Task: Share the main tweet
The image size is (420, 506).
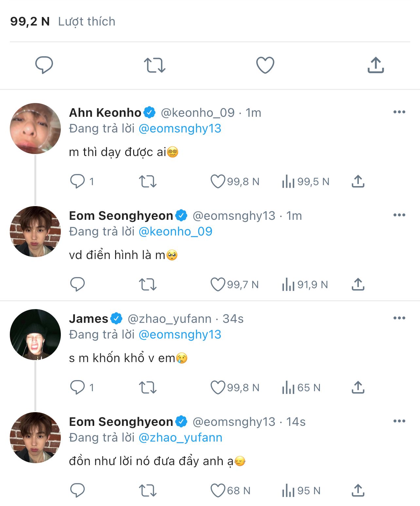Action: coord(376,65)
